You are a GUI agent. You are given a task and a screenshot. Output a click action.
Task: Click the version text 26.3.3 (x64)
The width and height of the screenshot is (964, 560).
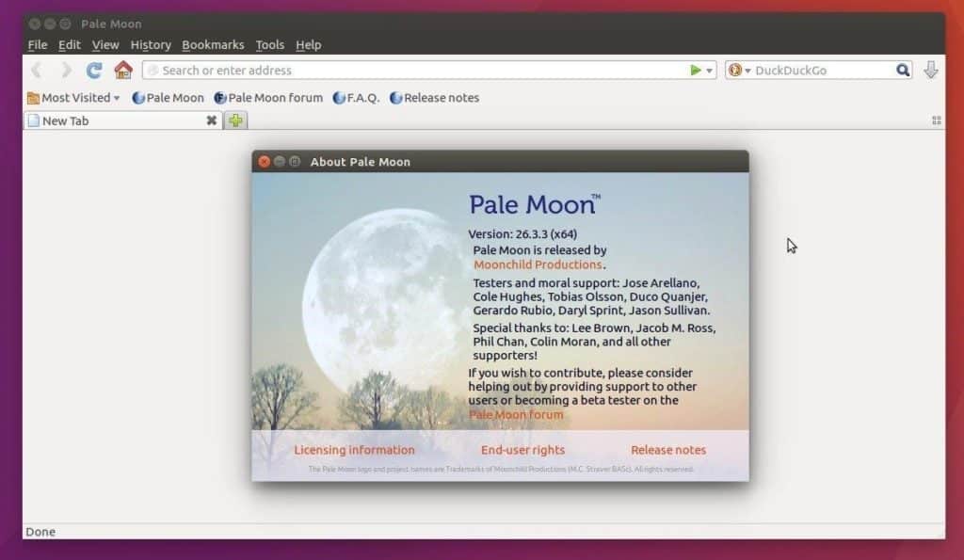(547, 234)
